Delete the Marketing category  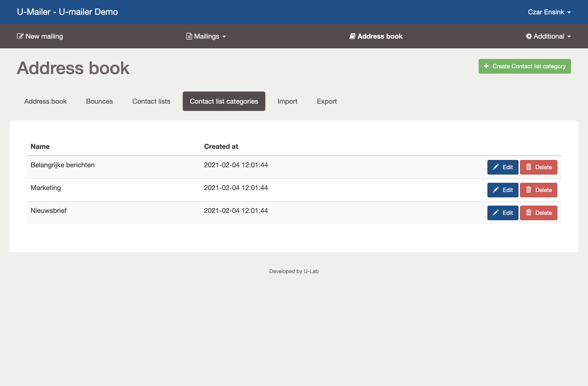click(x=538, y=190)
